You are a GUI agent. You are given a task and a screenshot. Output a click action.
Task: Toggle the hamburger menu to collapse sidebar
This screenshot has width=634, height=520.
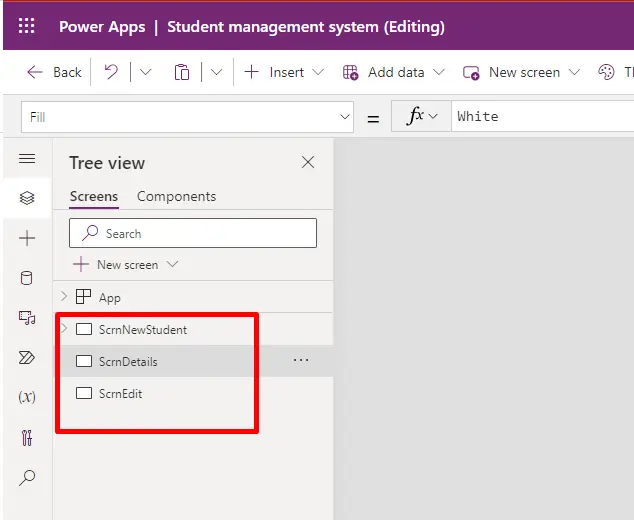tap(27, 159)
